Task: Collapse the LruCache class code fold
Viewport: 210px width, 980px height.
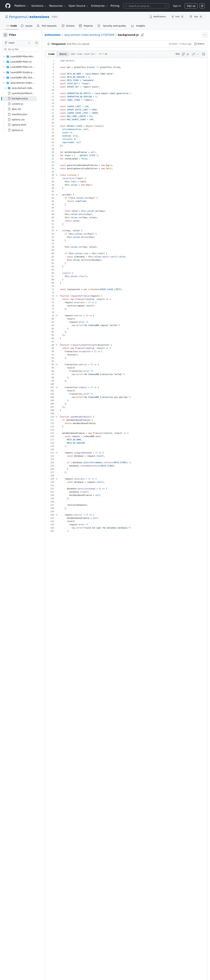Action: tap(57, 175)
